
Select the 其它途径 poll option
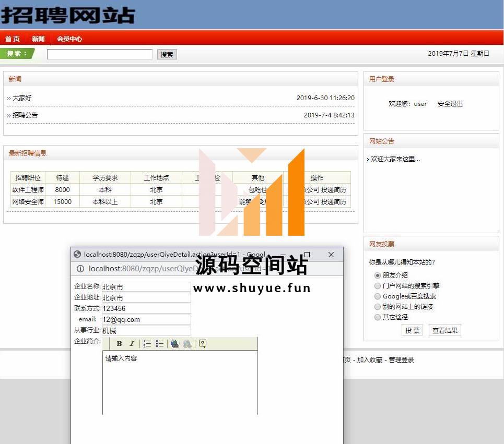[x=378, y=317]
